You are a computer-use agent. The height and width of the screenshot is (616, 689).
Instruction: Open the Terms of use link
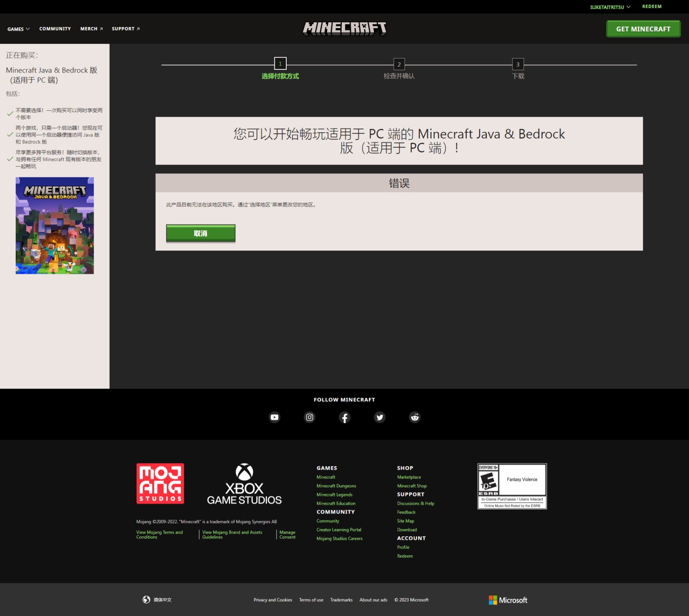(311, 600)
